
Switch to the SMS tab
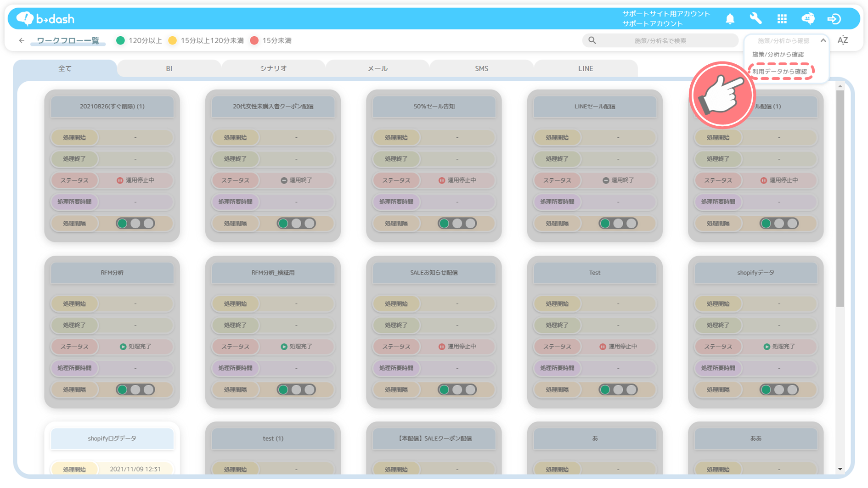(482, 68)
